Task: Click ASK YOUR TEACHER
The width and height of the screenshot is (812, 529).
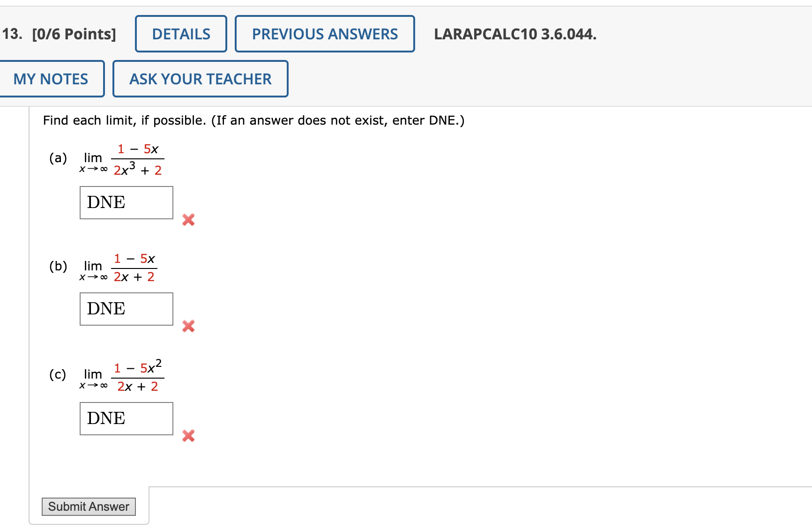Action: click(200, 79)
